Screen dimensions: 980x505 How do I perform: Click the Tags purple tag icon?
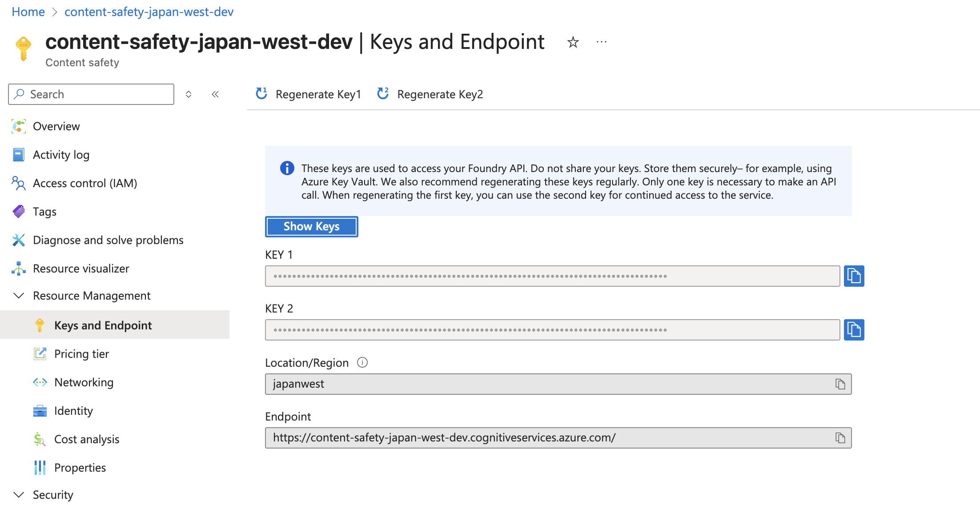click(19, 212)
